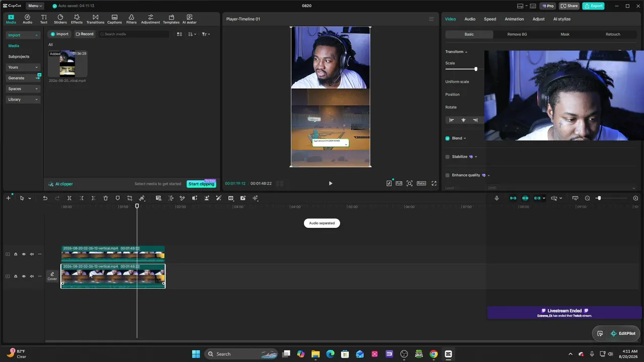Open the Adjustment panel in the top toolbar

[150, 19]
